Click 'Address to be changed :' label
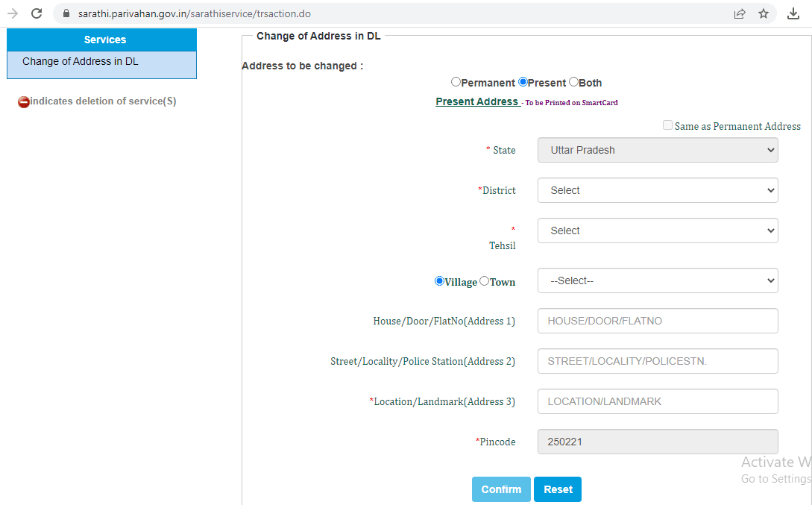Image resolution: width=812 pixels, height=505 pixels. pyautogui.click(x=303, y=66)
